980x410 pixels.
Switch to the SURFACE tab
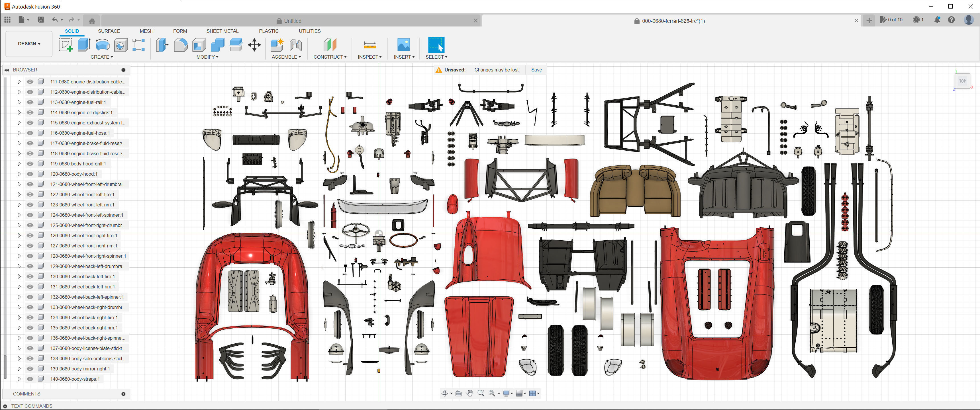click(109, 31)
